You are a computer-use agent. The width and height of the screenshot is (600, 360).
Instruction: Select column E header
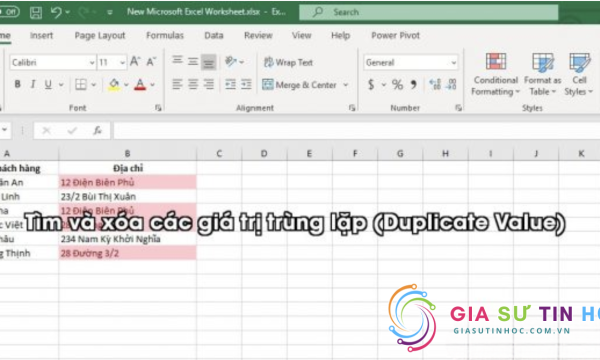tap(309, 154)
